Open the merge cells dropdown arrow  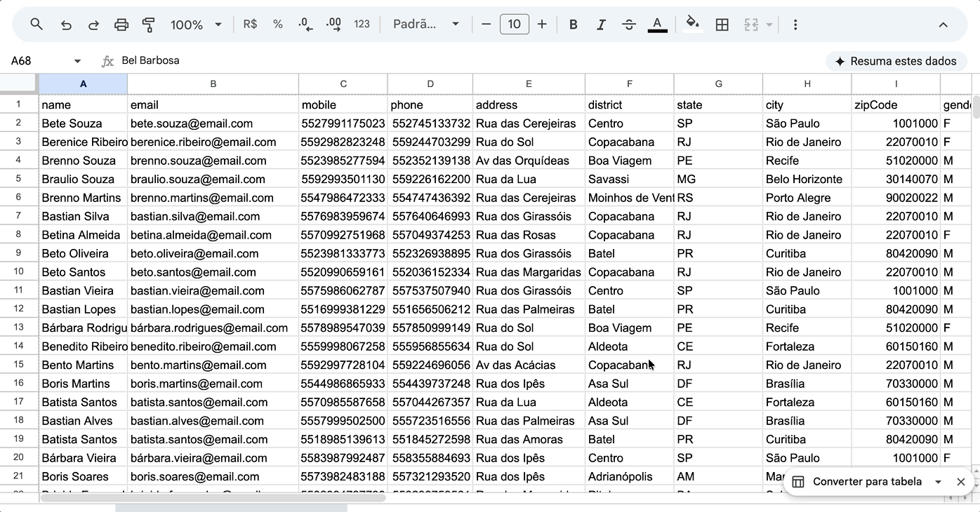click(769, 25)
